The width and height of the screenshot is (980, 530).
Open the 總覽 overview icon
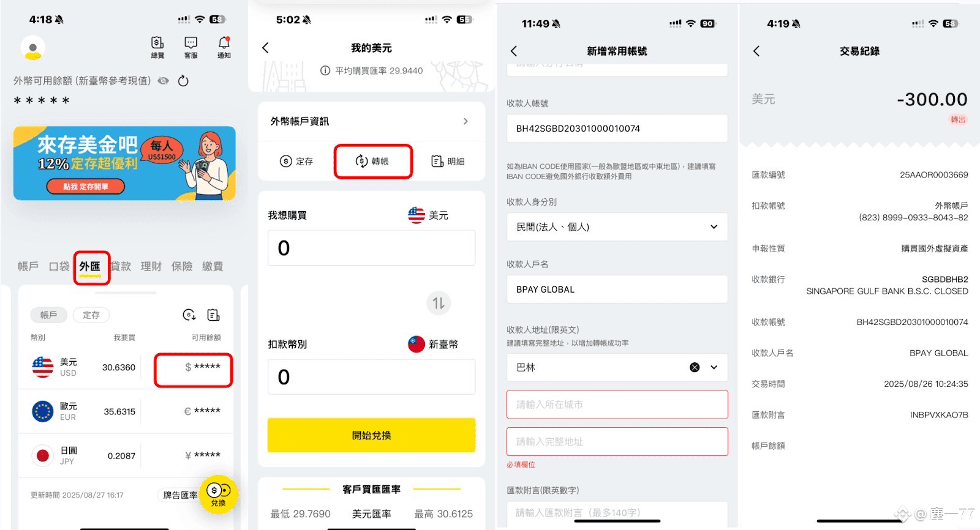(157, 47)
